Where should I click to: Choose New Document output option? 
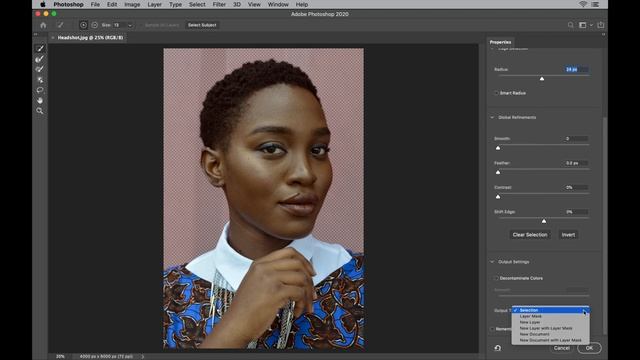(x=550, y=334)
